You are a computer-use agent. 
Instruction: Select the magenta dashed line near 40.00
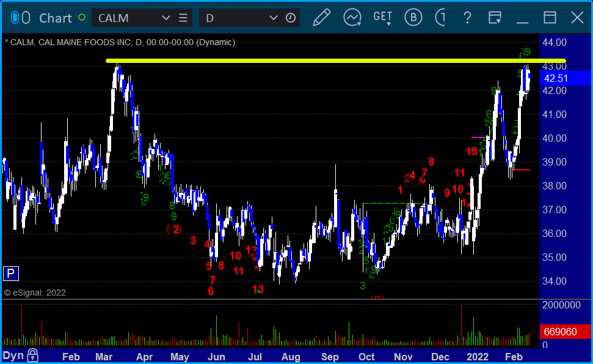click(x=478, y=137)
